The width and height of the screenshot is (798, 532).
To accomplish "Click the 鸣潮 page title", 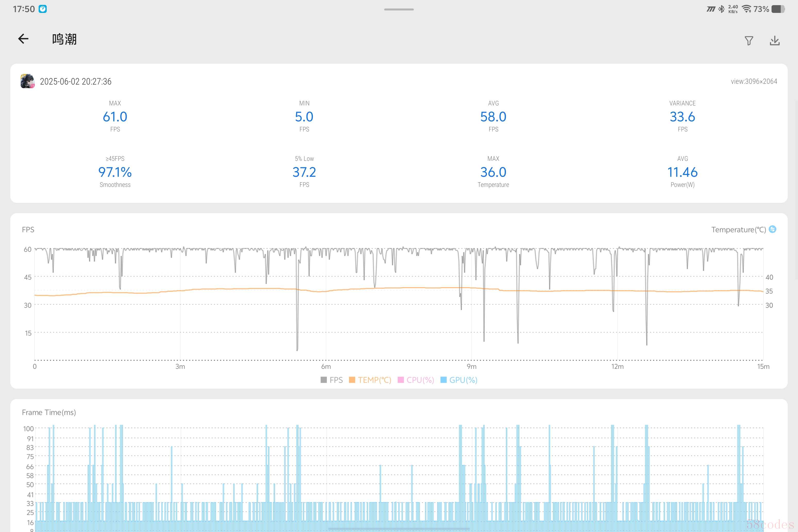I will 64,39.
